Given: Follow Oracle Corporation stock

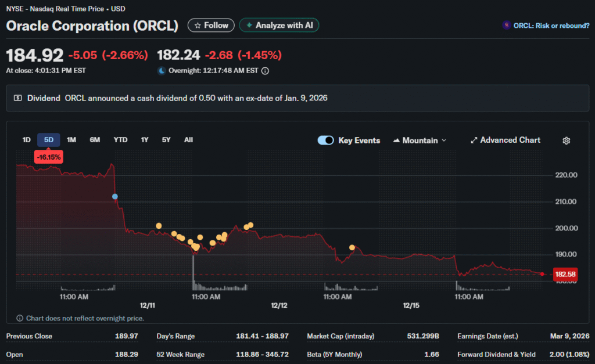Looking at the screenshot, I should [212, 26].
